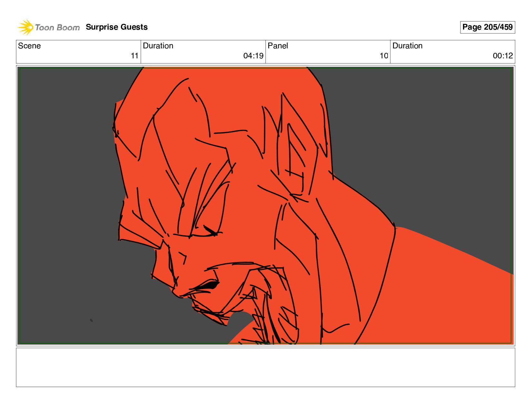Click the empty notes box below panel

point(265,367)
